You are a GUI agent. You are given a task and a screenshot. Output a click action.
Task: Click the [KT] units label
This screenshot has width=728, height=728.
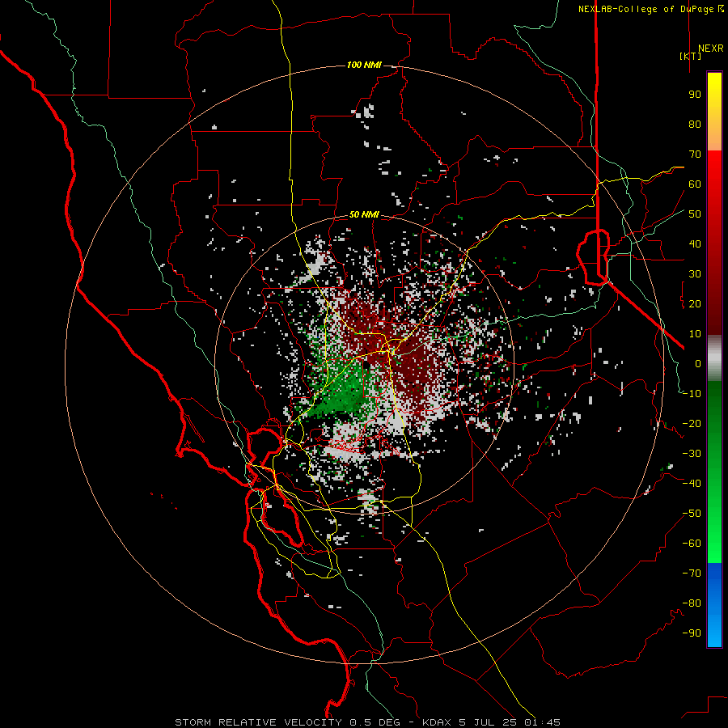click(x=691, y=56)
